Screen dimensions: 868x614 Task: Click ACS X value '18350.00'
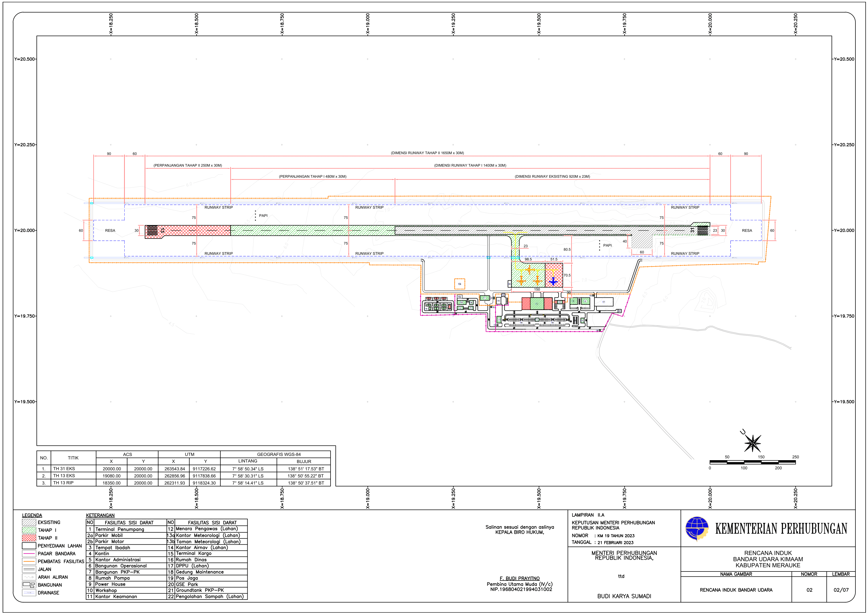pos(111,483)
